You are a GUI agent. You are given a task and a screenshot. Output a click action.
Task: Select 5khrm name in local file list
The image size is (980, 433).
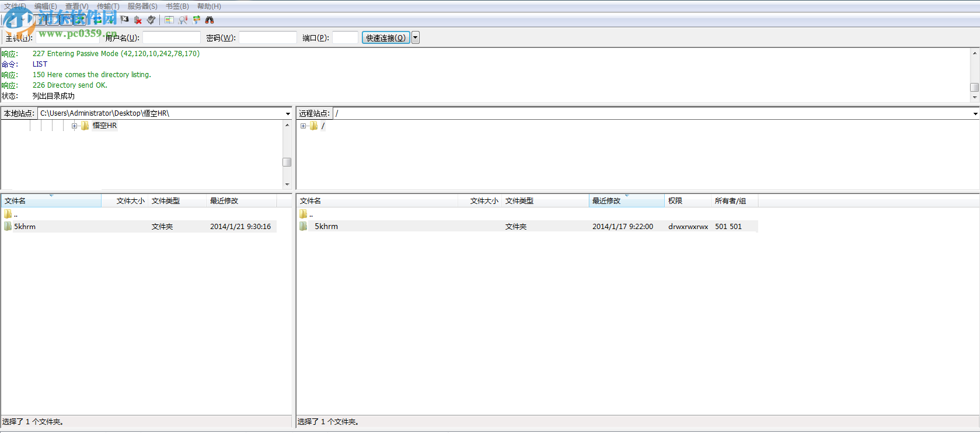pos(25,227)
